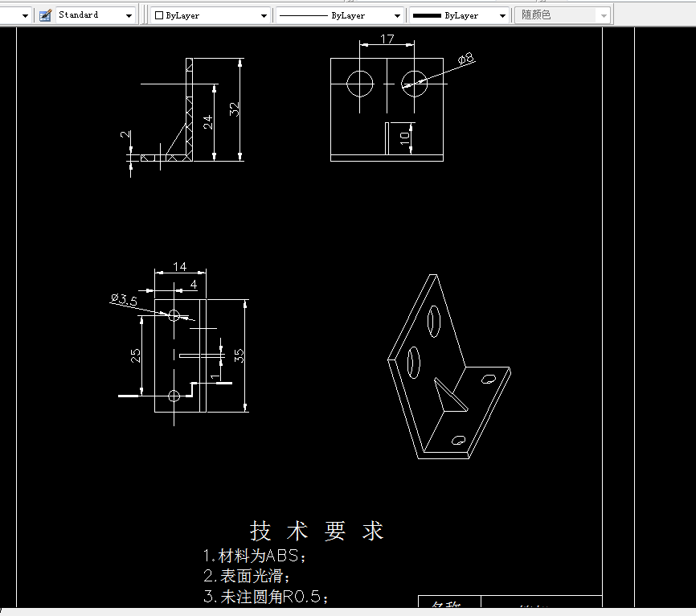Open the ByLayer color control dropdown
Image resolution: width=696 pixels, height=616 pixels.
pos(211,15)
